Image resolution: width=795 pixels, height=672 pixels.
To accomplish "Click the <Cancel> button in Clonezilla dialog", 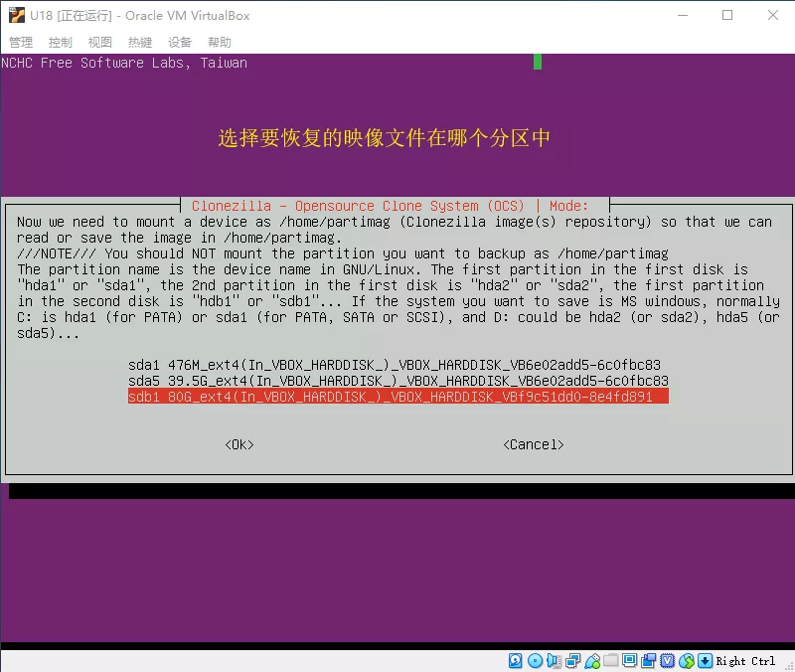I will [x=534, y=444].
